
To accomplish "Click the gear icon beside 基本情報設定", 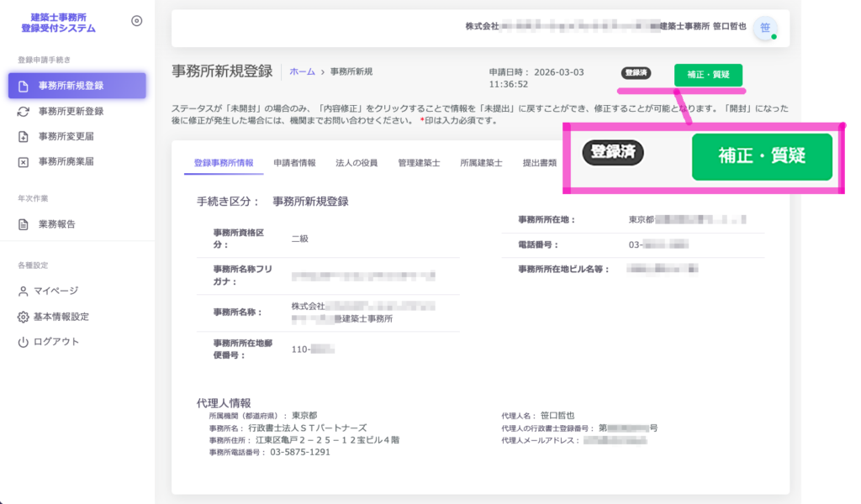I will 23,317.
